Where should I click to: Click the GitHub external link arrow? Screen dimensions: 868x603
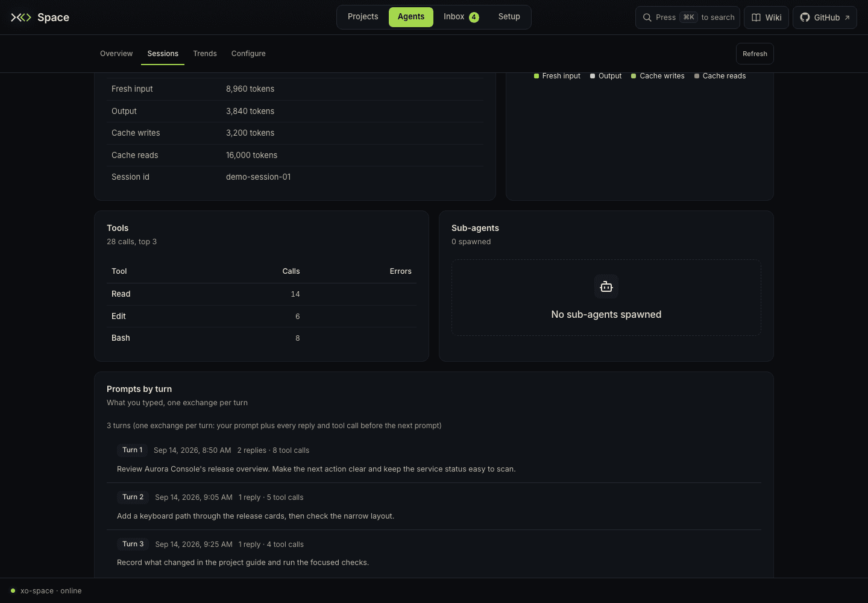[847, 17]
